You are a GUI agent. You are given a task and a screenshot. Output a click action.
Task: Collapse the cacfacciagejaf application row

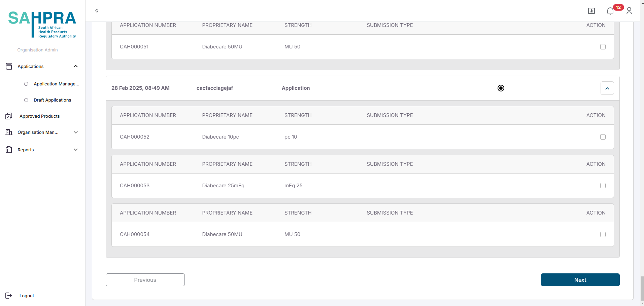click(607, 88)
